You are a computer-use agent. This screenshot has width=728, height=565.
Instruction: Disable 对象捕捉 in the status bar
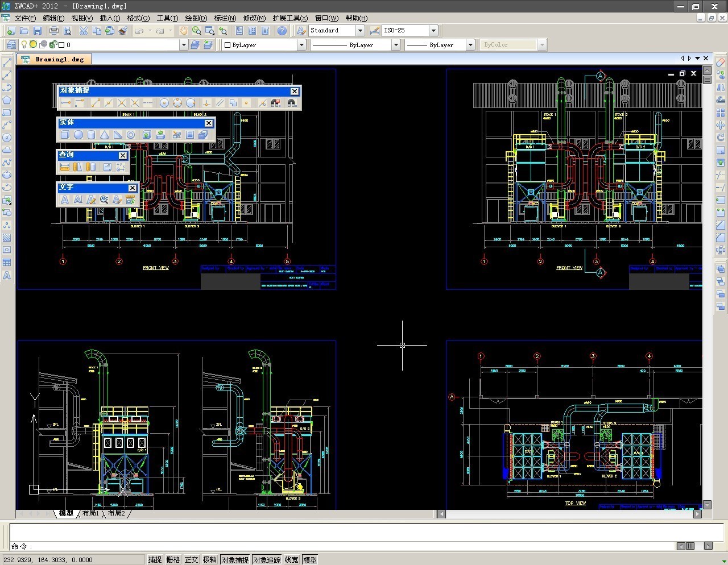click(235, 560)
